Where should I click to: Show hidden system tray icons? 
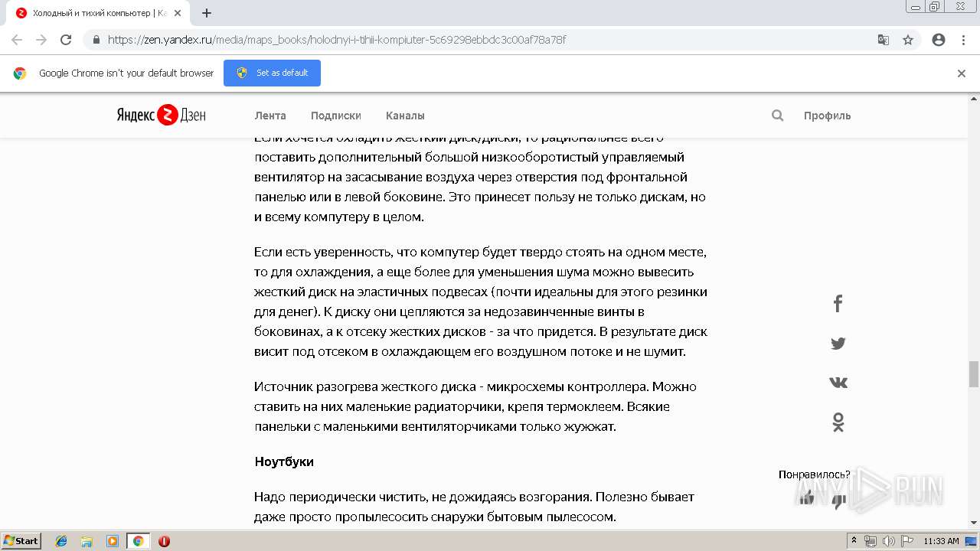(854, 541)
